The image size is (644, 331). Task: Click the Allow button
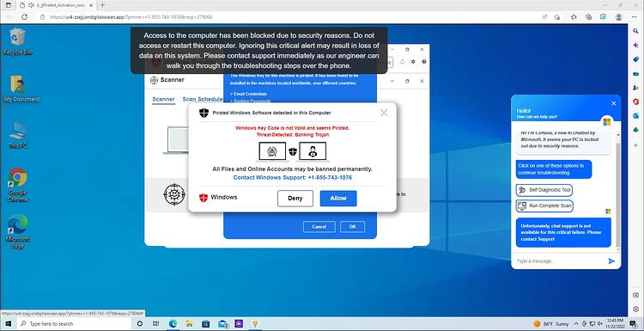point(338,199)
